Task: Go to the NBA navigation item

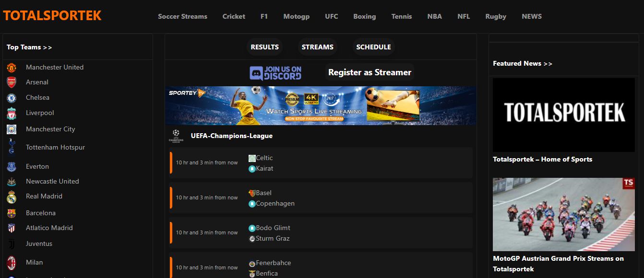Action: [434, 16]
